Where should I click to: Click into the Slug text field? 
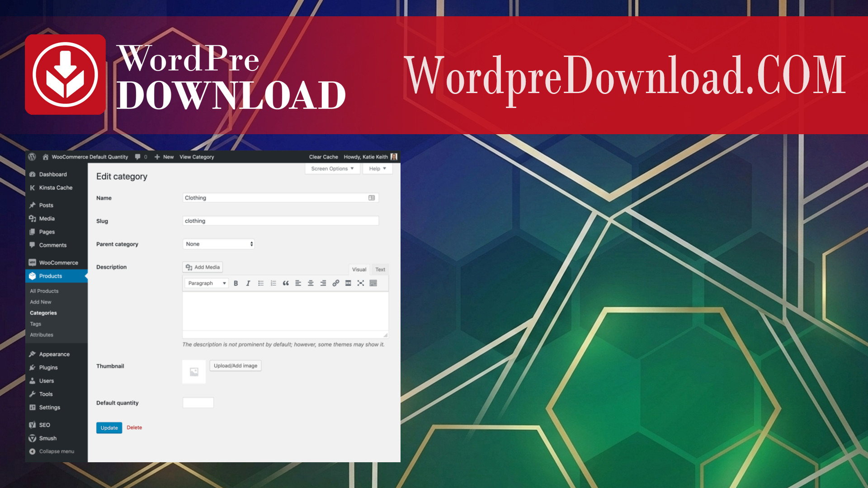(x=281, y=221)
